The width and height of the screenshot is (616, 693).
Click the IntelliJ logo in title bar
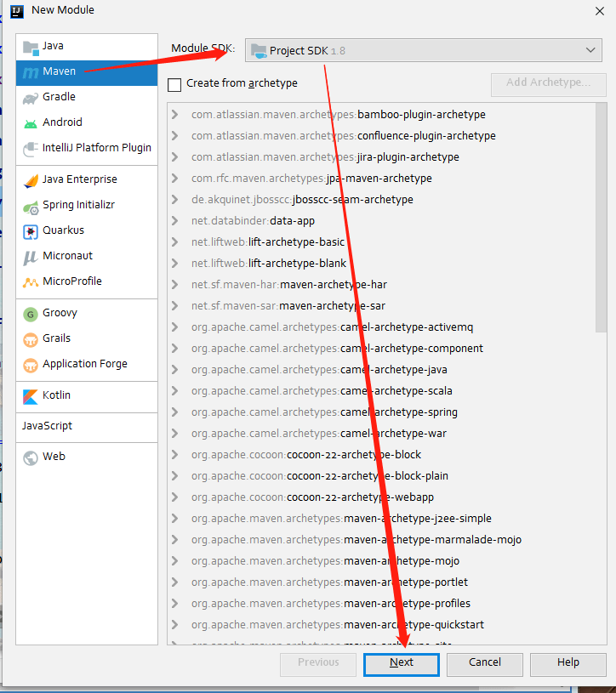(17, 11)
